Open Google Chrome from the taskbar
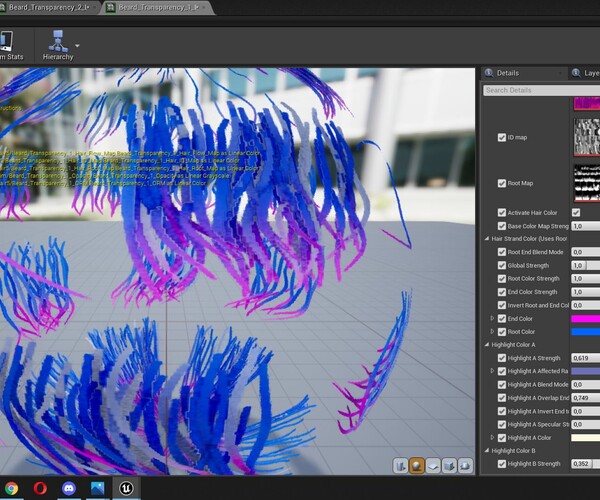The width and height of the screenshot is (600, 500). [x=11, y=488]
